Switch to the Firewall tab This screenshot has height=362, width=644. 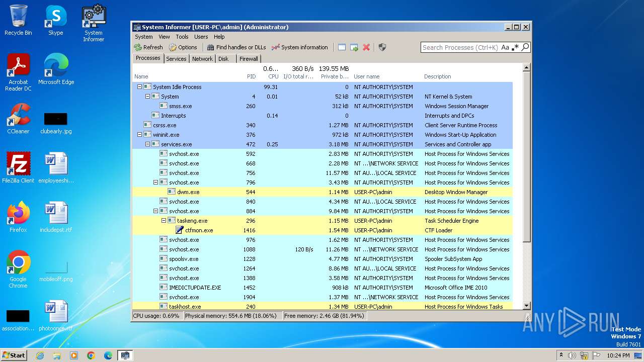coord(249,59)
